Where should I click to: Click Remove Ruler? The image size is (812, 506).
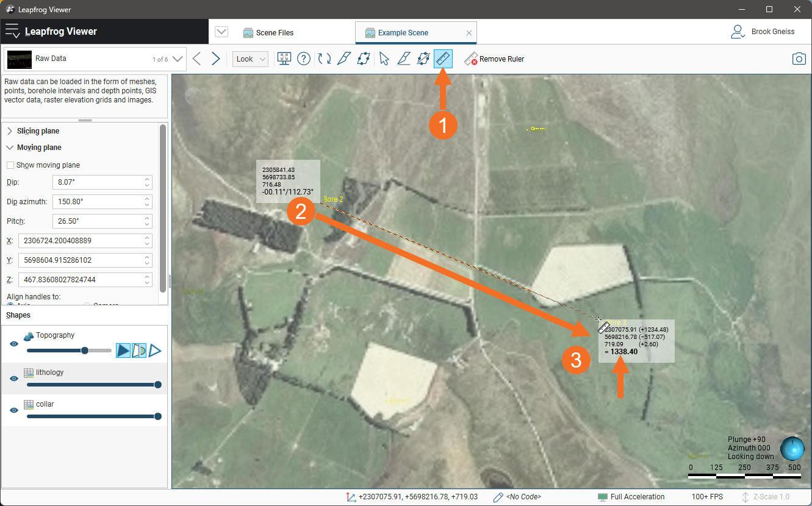(x=494, y=59)
